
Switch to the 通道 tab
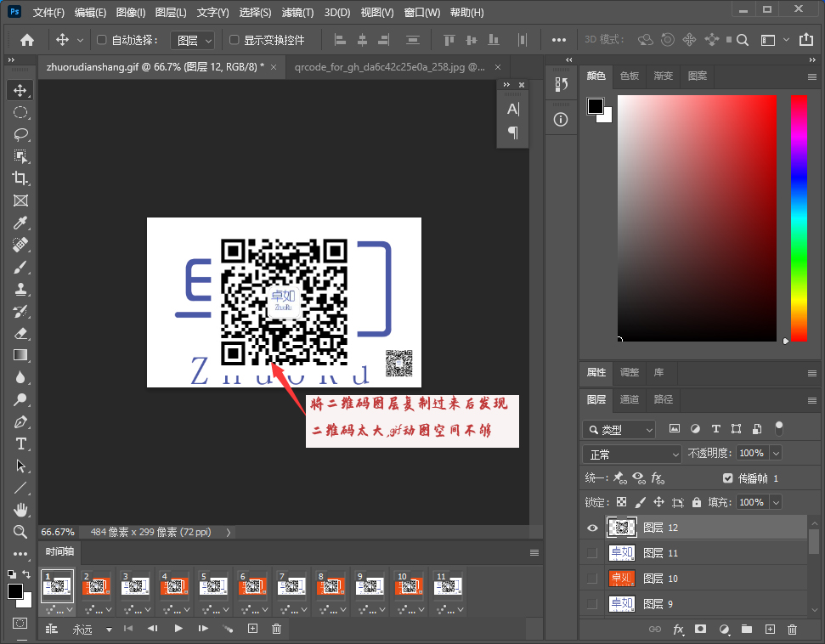click(x=630, y=399)
